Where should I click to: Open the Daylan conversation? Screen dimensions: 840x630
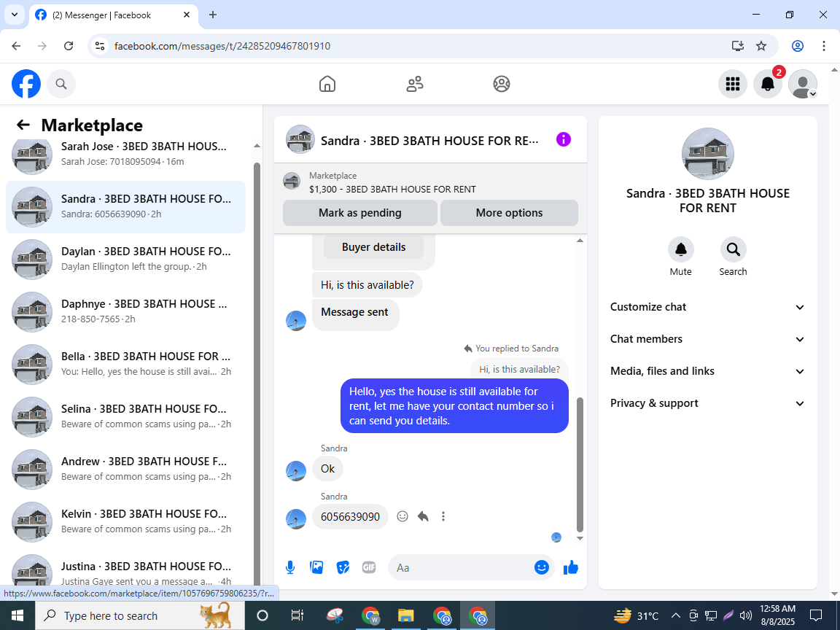(x=126, y=260)
